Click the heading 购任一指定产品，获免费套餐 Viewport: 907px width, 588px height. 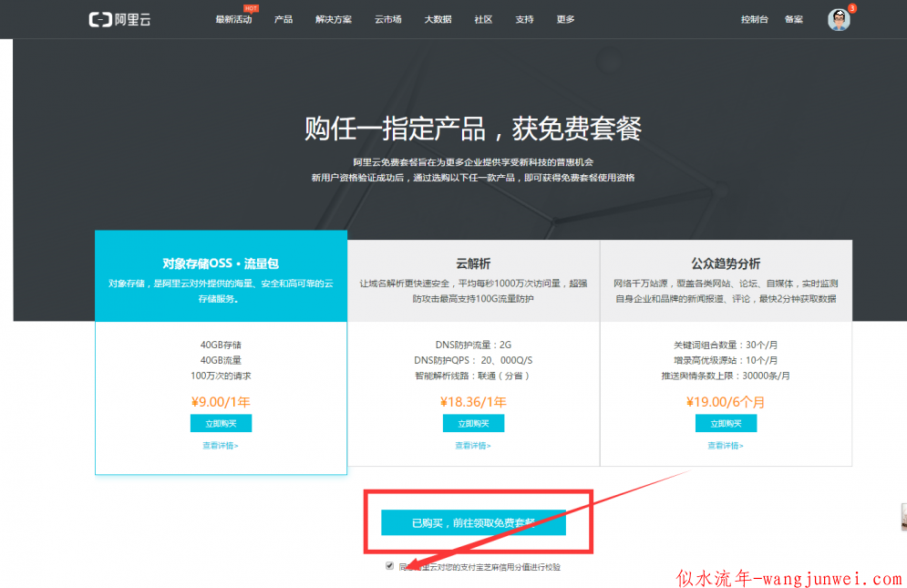coord(473,129)
